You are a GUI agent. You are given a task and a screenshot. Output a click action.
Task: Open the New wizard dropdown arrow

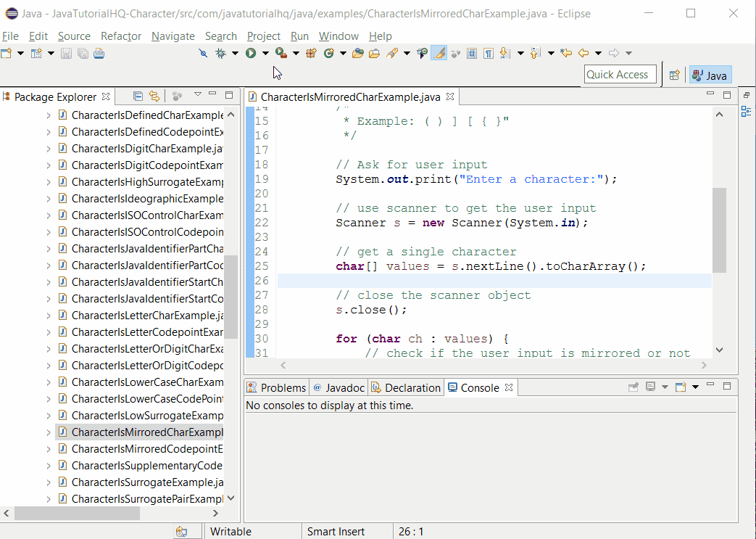(x=20, y=53)
